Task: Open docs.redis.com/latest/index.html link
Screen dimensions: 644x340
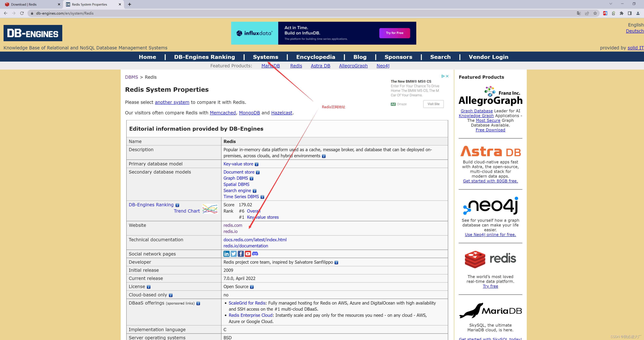Action: (255, 240)
